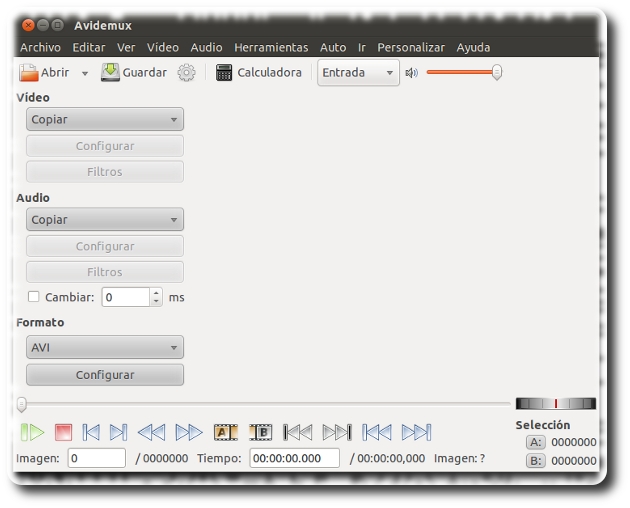Click Configurar under Vídeo section

click(x=105, y=146)
